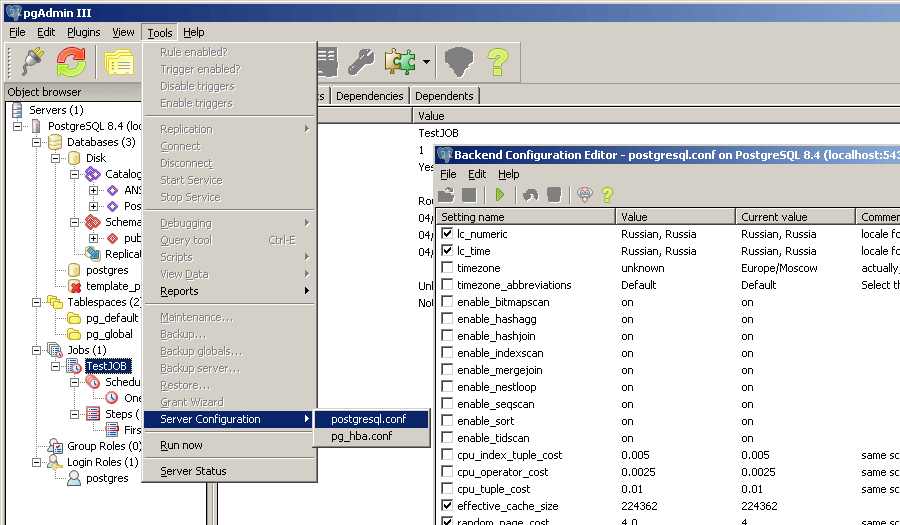Switch to the Dependents tab
Image resolution: width=900 pixels, height=525 pixels.
444,96
